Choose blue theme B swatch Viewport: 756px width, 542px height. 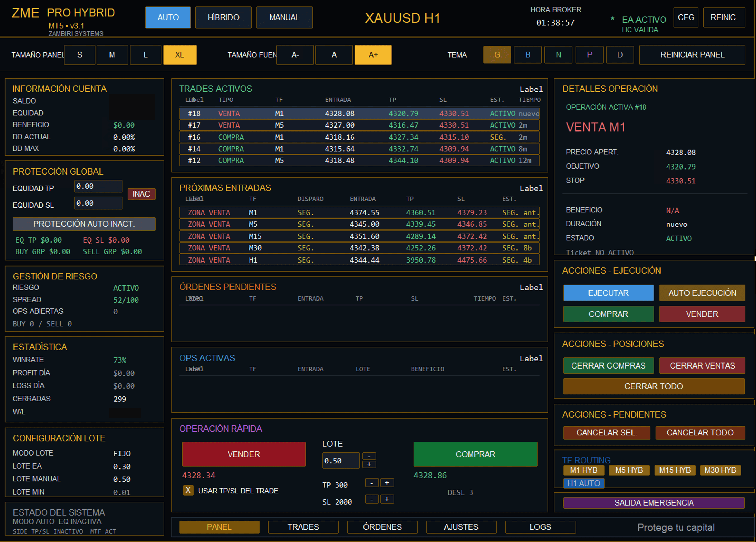(528, 55)
